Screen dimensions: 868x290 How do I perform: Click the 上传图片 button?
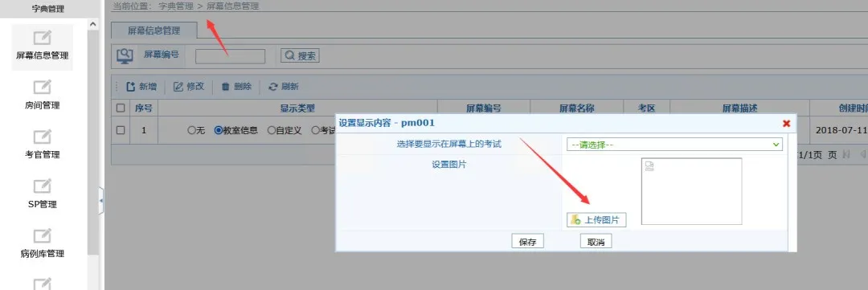[x=596, y=220]
